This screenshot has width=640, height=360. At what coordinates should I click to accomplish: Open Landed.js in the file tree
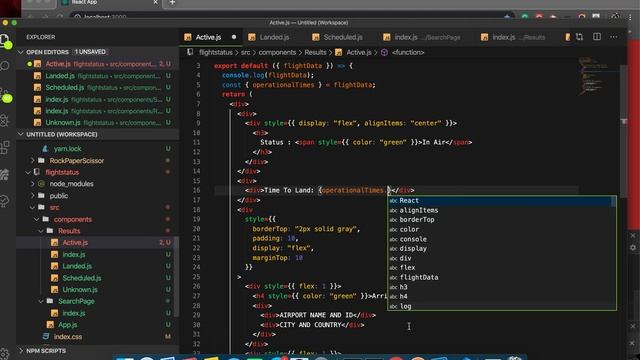[x=77, y=266]
